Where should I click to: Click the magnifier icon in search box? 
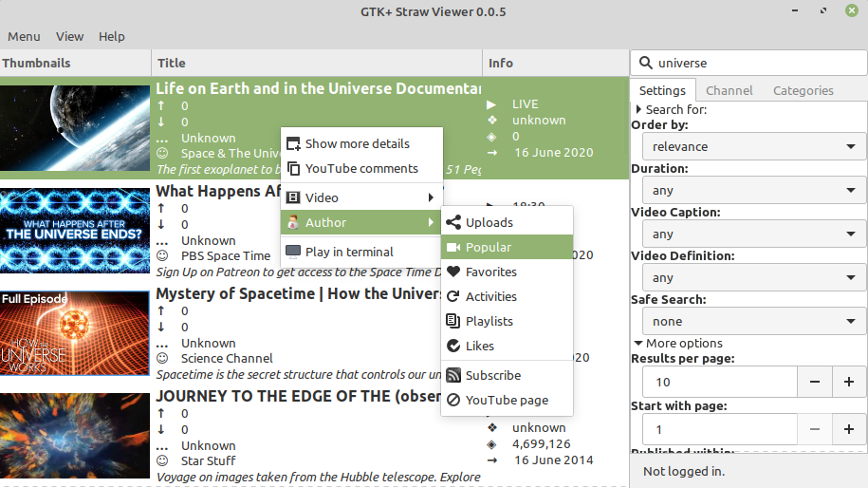(646, 64)
